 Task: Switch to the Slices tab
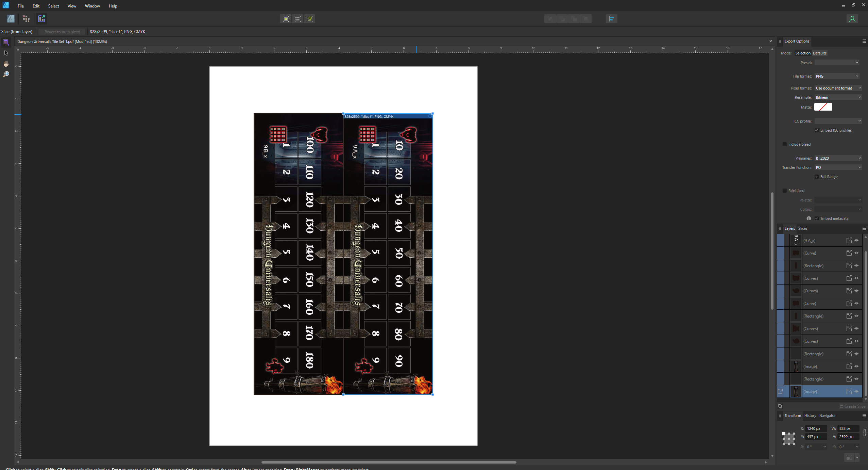point(803,228)
